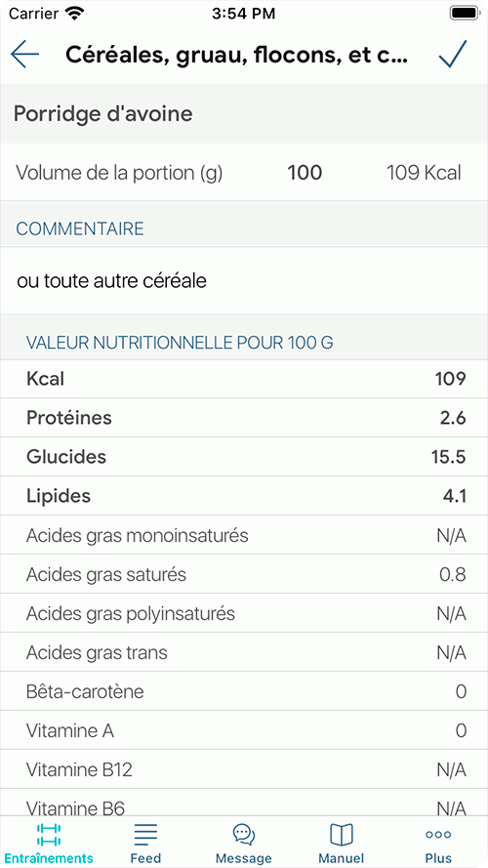Tap the back arrow icon
This screenshot has height=868, width=488.
point(25,54)
